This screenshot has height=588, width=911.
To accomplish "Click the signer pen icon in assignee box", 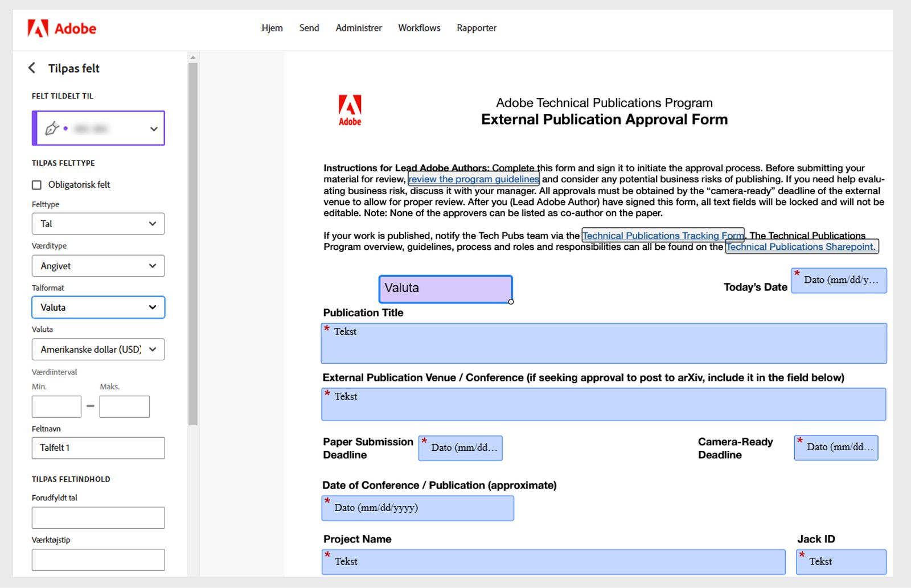I will 52,128.
